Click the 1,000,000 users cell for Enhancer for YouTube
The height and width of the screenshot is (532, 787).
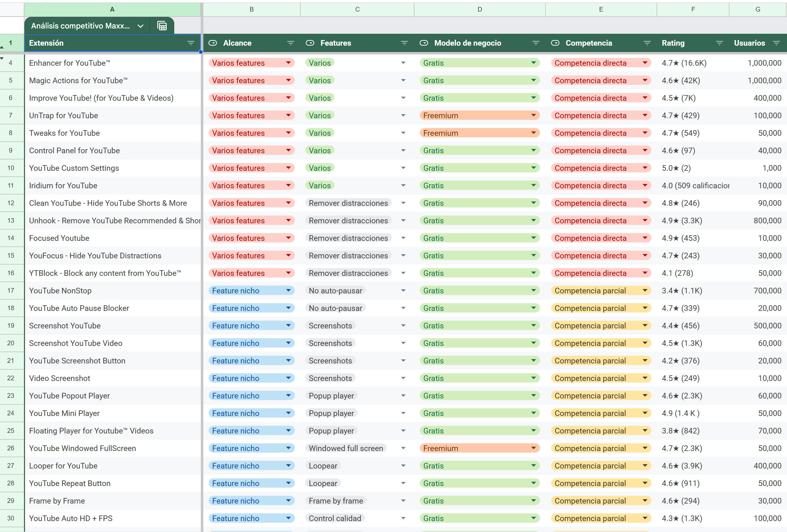765,63
